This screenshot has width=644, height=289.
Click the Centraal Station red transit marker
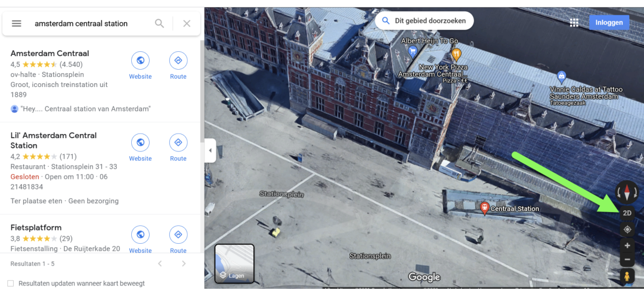click(485, 208)
